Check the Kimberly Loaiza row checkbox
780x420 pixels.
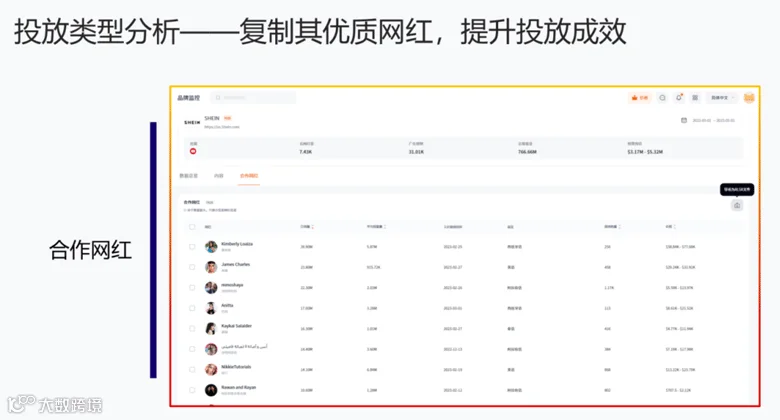tap(192, 247)
